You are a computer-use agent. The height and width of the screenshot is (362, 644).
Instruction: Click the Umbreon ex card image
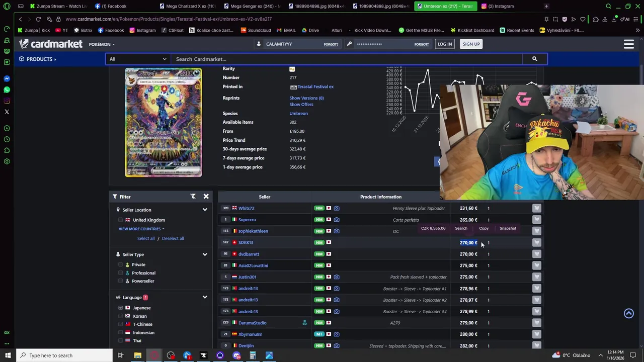[x=163, y=122]
